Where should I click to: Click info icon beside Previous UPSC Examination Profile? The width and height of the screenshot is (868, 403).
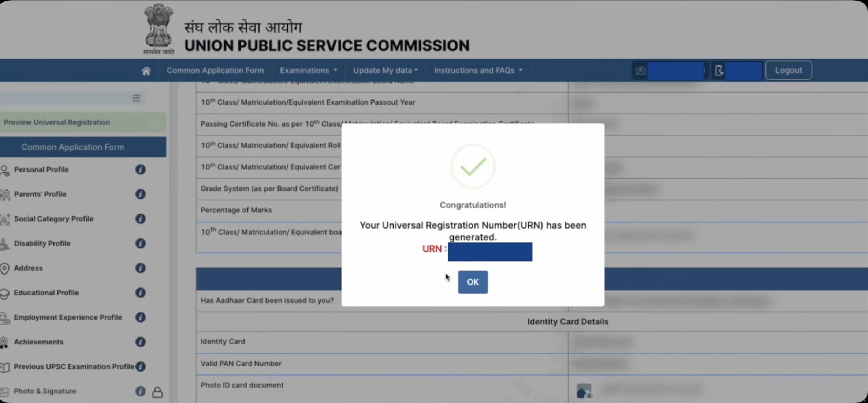click(x=140, y=366)
